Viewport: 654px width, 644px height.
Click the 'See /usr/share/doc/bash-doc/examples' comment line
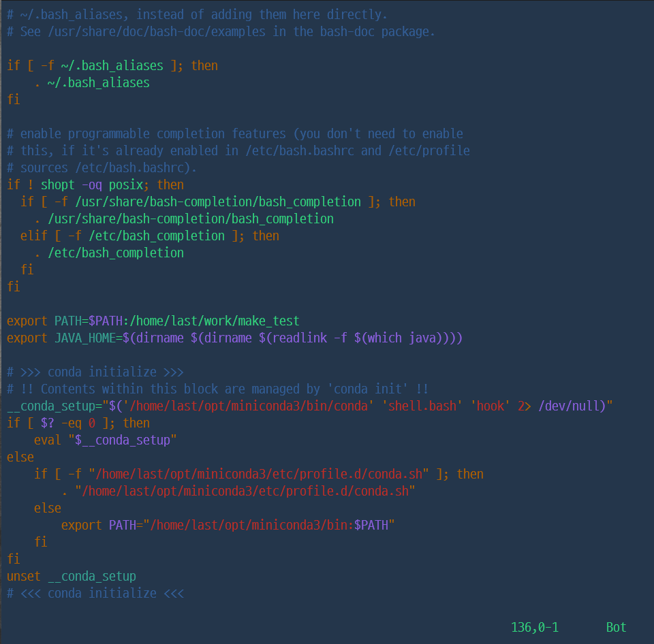coord(221,32)
